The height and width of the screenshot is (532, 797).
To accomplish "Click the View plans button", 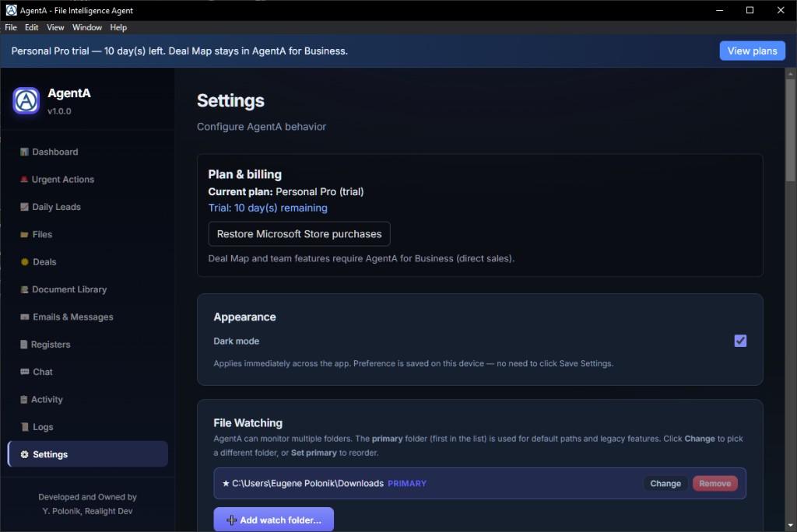I will click(x=752, y=51).
